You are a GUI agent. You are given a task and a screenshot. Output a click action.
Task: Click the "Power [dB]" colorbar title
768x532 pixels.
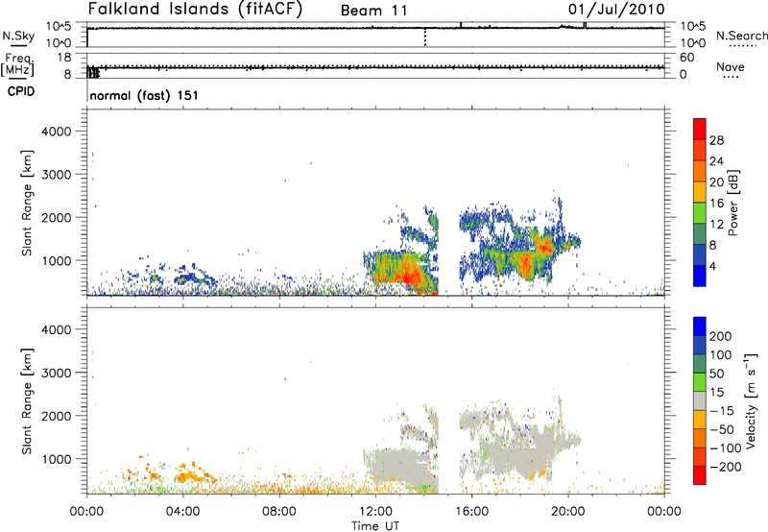[x=733, y=203]
